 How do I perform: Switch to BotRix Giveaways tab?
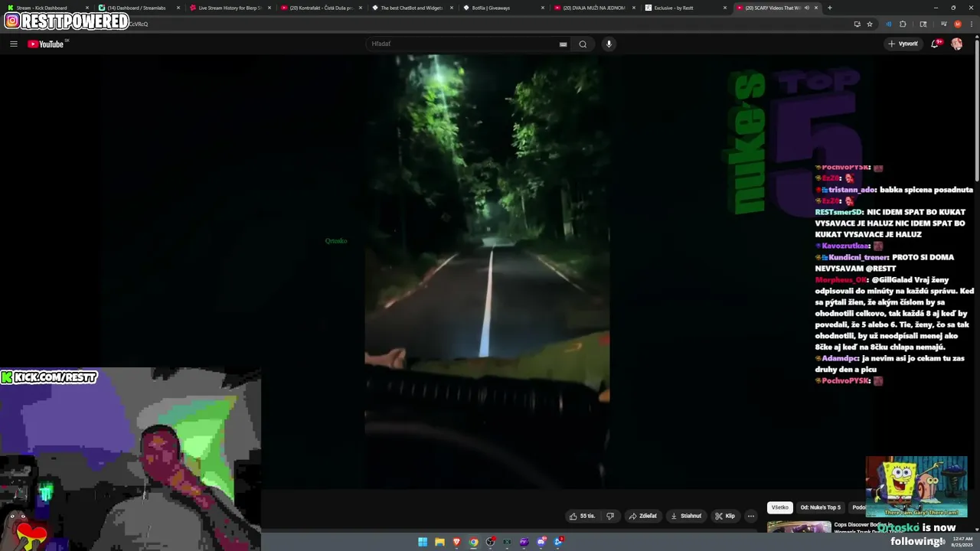pos(502,8)
